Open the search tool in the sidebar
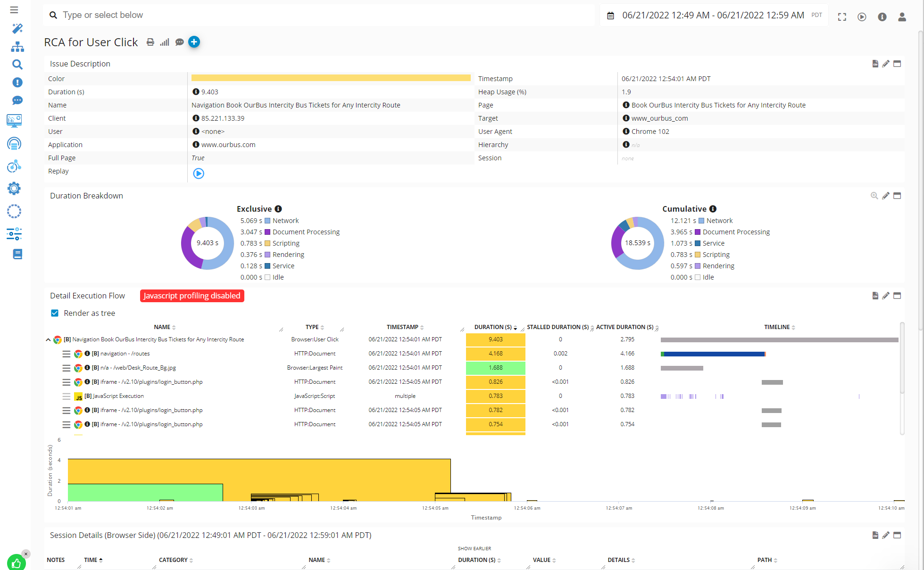Screen dimensions: 924x570 [17, 65]
